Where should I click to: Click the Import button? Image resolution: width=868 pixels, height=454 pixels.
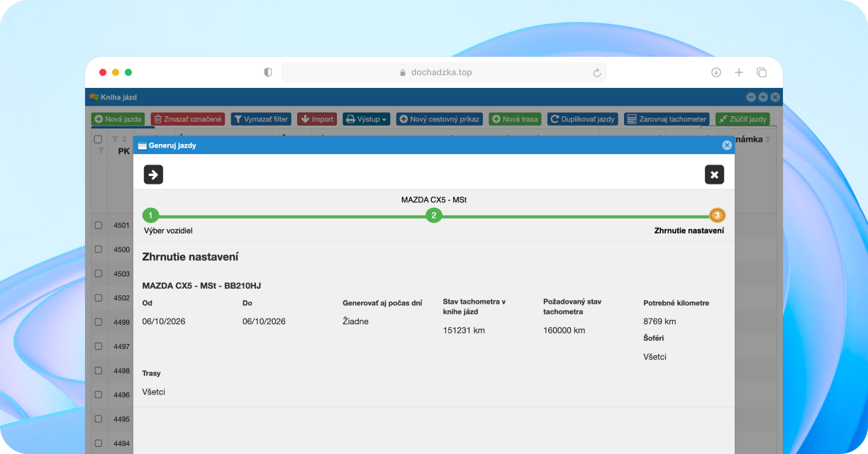pyautogui.click(x=317, y=119)
